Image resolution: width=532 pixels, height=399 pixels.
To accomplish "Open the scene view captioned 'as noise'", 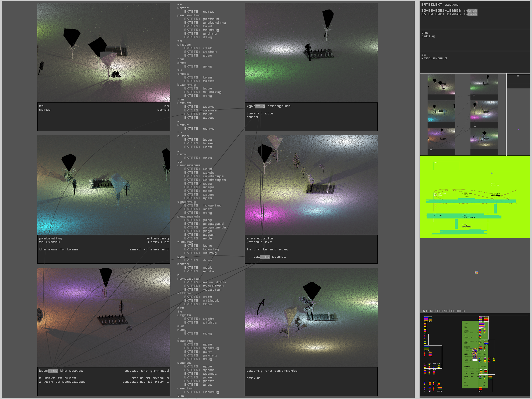I will pyautogui.click(x=104, y=53).
